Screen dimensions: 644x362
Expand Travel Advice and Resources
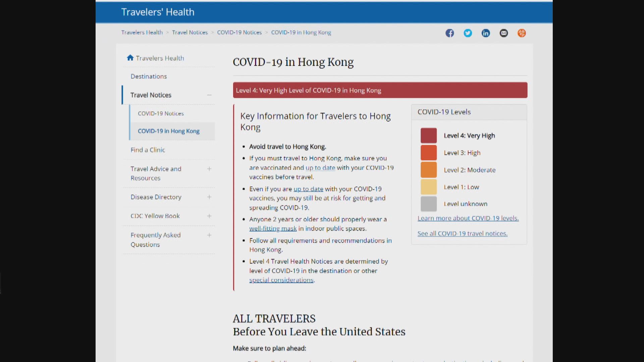coord(209,169)
